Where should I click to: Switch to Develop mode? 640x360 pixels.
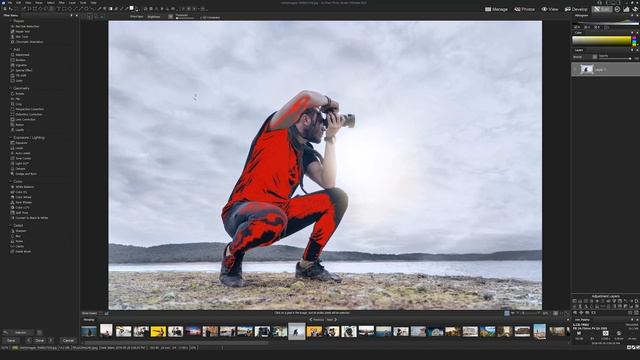576,9
